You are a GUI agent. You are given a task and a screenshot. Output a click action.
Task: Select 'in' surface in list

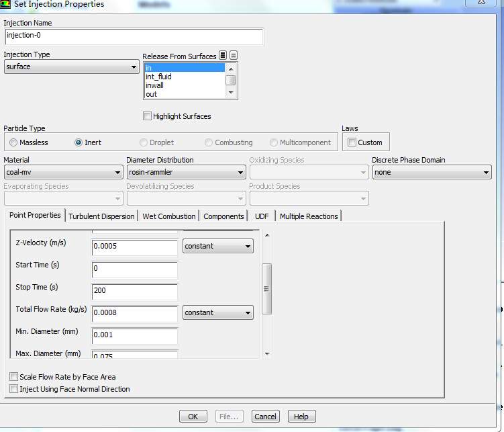pyautogui.click(x=185, y=68)
